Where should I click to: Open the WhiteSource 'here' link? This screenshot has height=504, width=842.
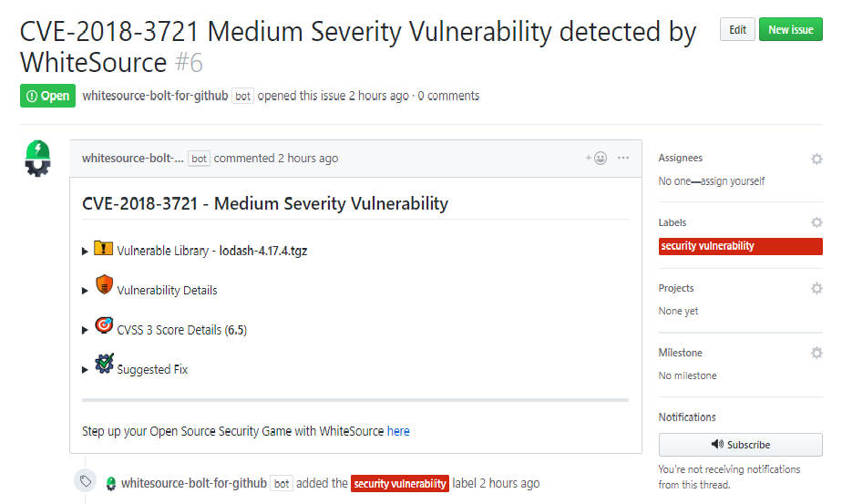[x=398, y=431]
